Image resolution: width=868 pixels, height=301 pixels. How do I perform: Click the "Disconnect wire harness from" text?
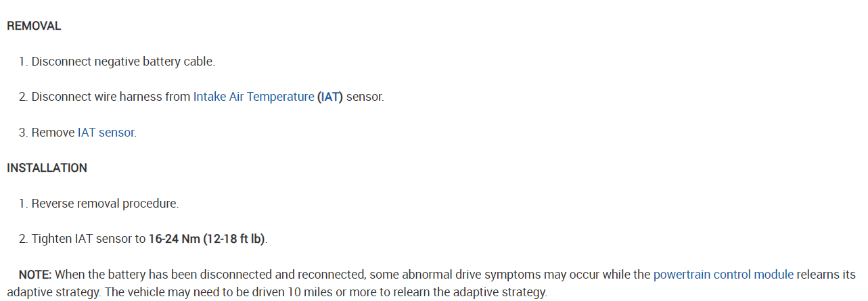pyautogui.click(x=111, y=97)
